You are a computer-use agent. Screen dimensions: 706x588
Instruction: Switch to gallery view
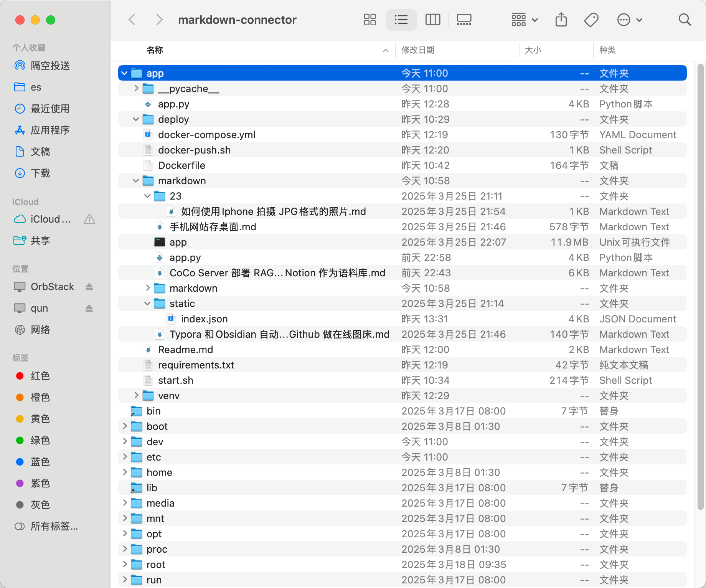tap(464, 20)
